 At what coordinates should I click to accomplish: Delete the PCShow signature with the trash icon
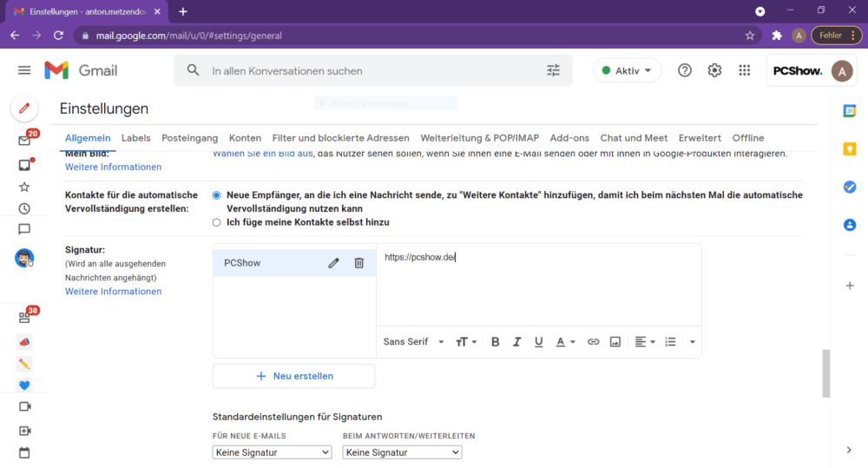[358, 263]
